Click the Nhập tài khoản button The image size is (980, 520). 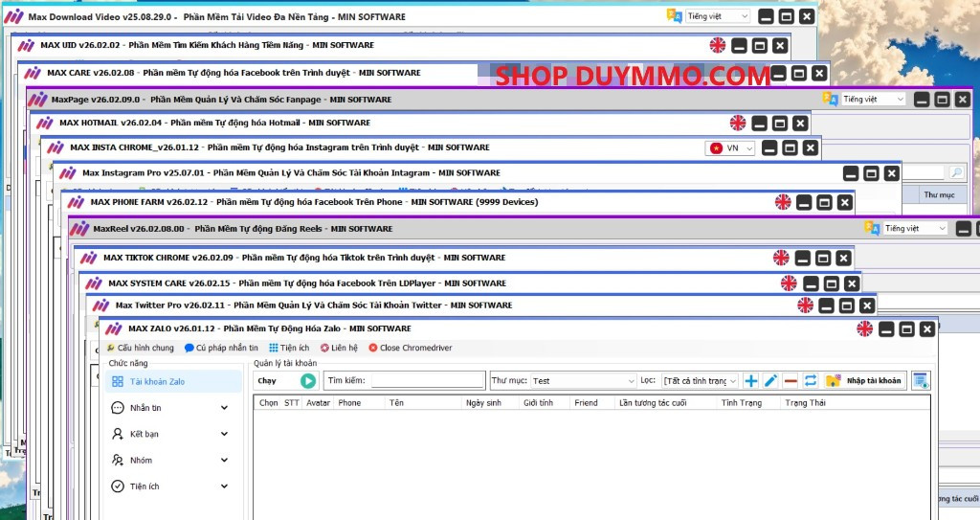864,380
